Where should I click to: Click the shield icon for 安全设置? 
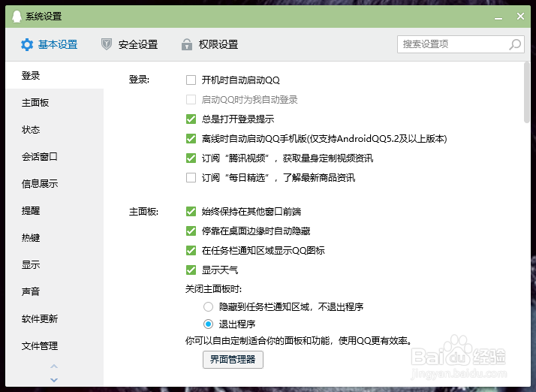[107, 44]
